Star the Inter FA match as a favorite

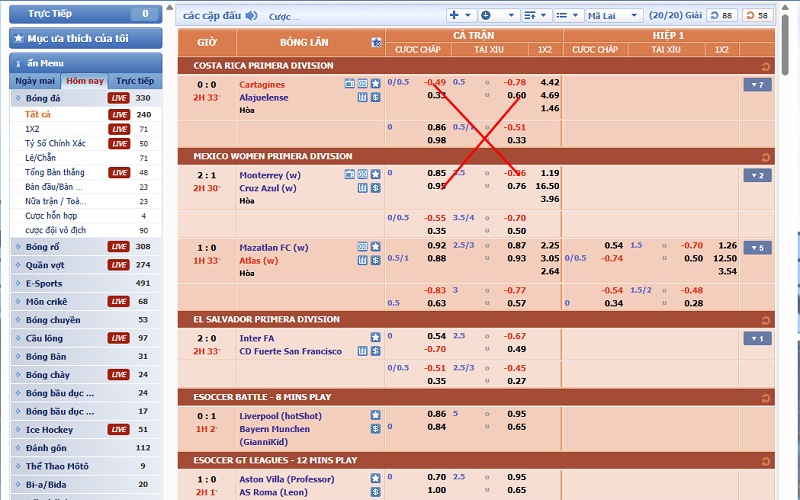coord(376,337)
